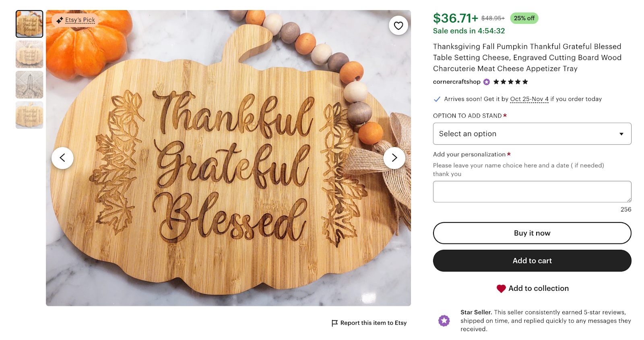Add the cutting board to cart
The image size is (644, 340).
pyautogui.click(x=532, y=261)
